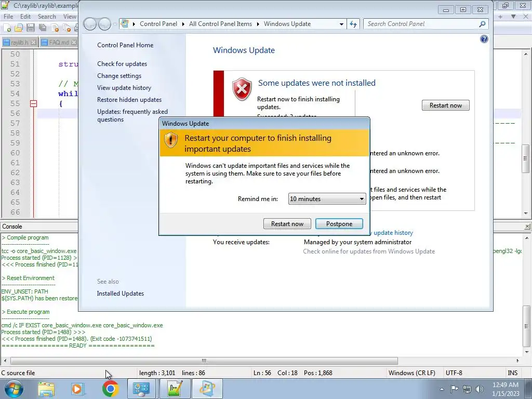The width and height of the screenshot is (532, 399).
Task: Collapse the code fold marker at line 55
Action: tap(33, 103)
